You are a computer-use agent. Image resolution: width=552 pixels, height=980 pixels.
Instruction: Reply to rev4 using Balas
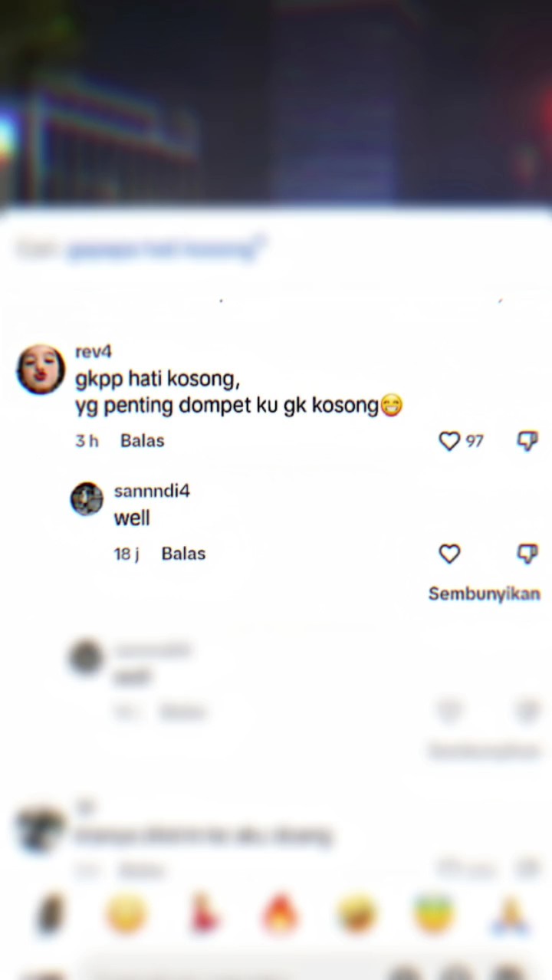click(x=143, y=441)
